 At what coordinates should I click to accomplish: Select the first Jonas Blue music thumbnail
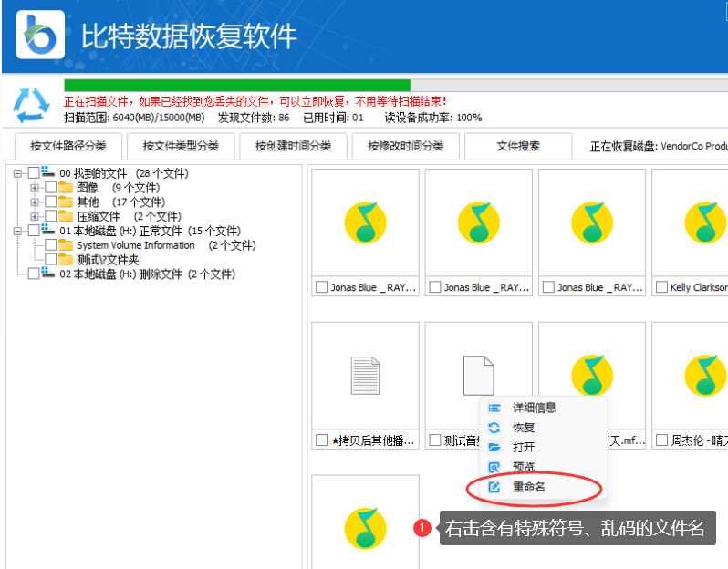365,222
